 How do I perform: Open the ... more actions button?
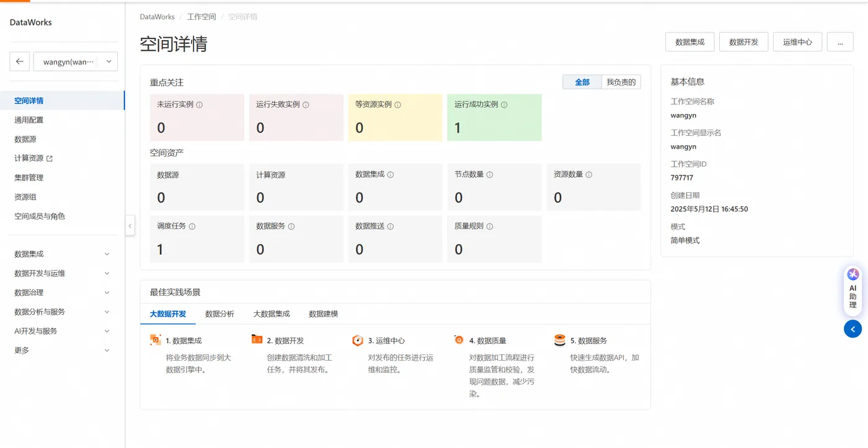[x=840, y=42]
